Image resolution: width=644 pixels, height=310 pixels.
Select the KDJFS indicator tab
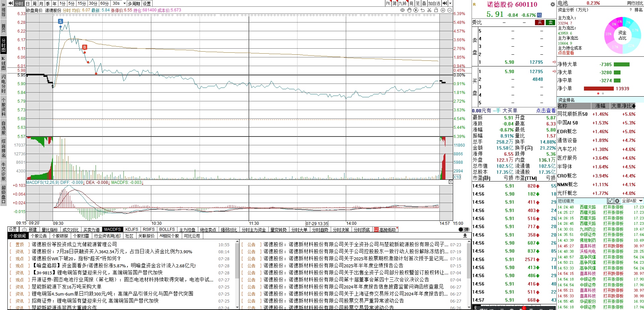[131, 229]
